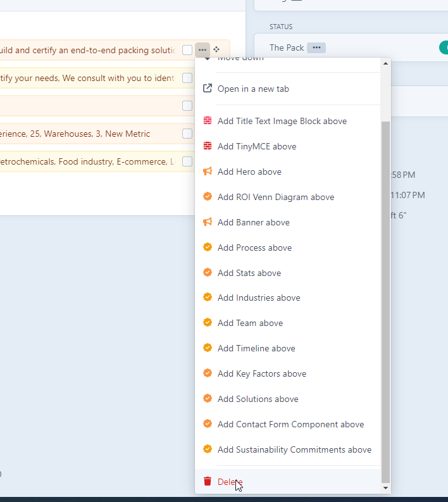The image size is (448, 502).
Task: Click the Hero megaphone icon
Action: click(x=207, y=172)
